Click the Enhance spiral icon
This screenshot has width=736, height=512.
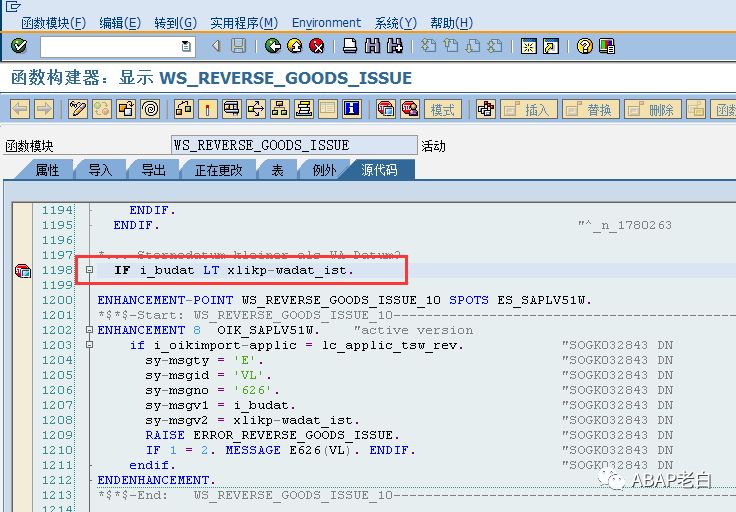(x=150, y=109)
